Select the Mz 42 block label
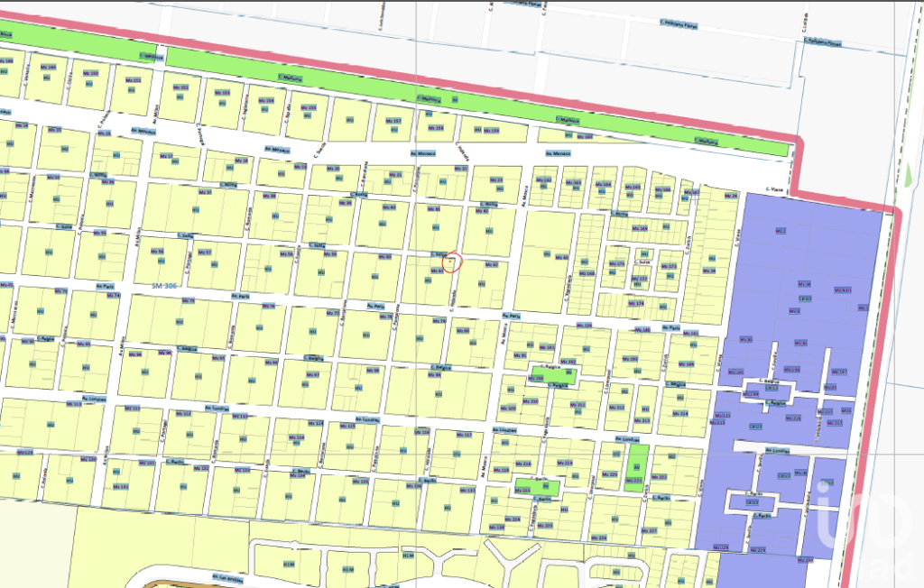 tap(482, 210)
